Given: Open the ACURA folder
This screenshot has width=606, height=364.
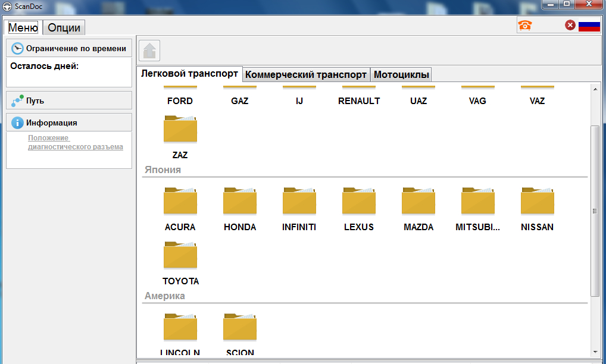Looking at the screenshot, I should tap(180, 200).
